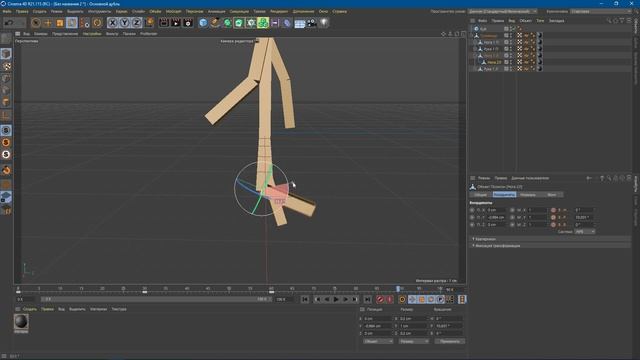Image resolution: width=640 pixels, height=360 pixels.
Task: Toggle keyframe dot for П.Y
Action: [x=472, y=217]
